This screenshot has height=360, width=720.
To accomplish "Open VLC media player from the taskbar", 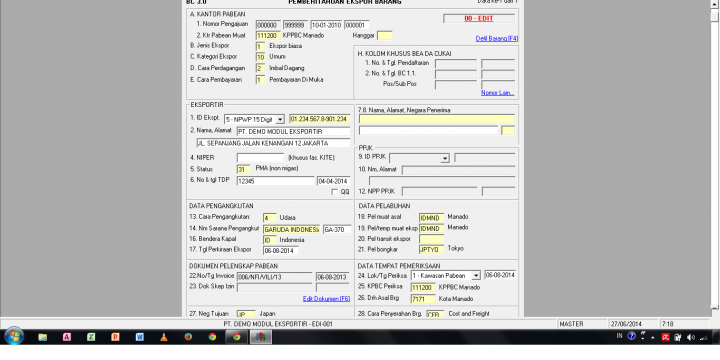I will coord(164,337).
